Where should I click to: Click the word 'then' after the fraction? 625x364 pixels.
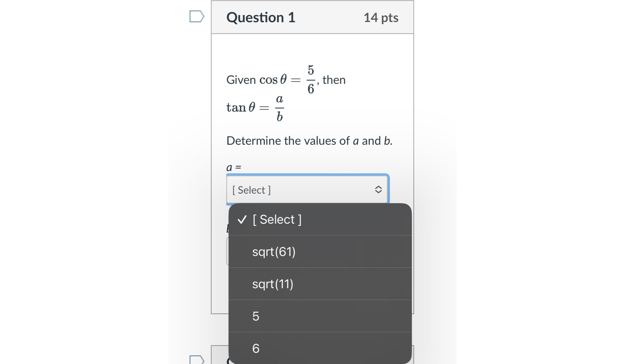[x=334, y=80]
